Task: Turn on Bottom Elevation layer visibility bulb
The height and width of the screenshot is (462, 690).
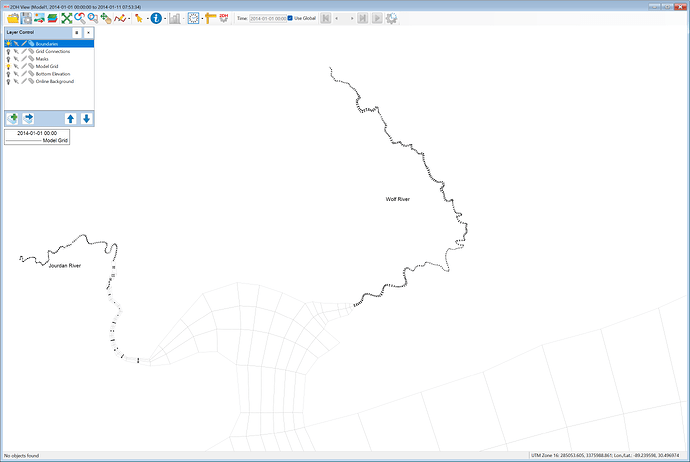Action: click(x=8, y=74)
